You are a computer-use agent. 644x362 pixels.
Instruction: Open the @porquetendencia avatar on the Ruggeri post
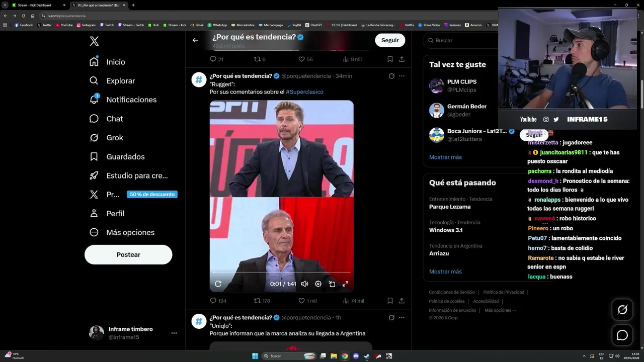(199, 79)
